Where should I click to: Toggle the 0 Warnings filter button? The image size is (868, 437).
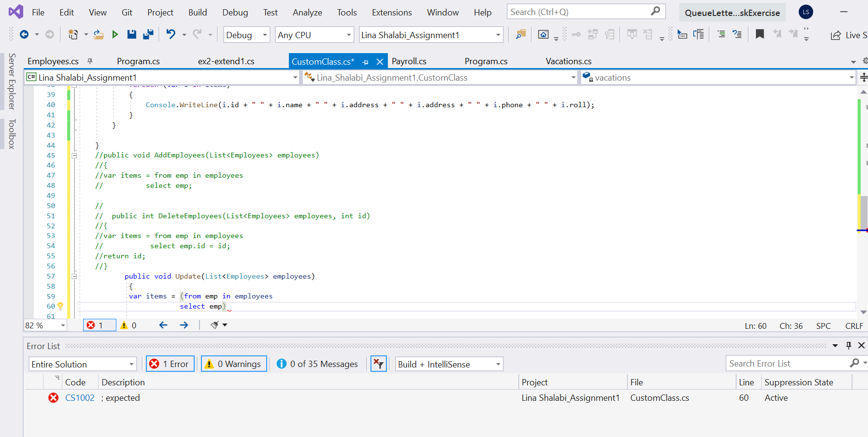pos(234,364)
